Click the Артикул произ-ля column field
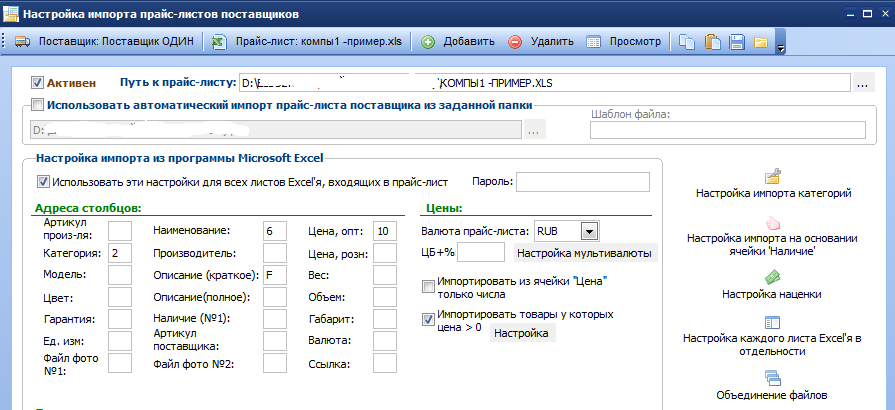This screenshot has width=895, height=410. pyautogui.click(x=120, y=231)
